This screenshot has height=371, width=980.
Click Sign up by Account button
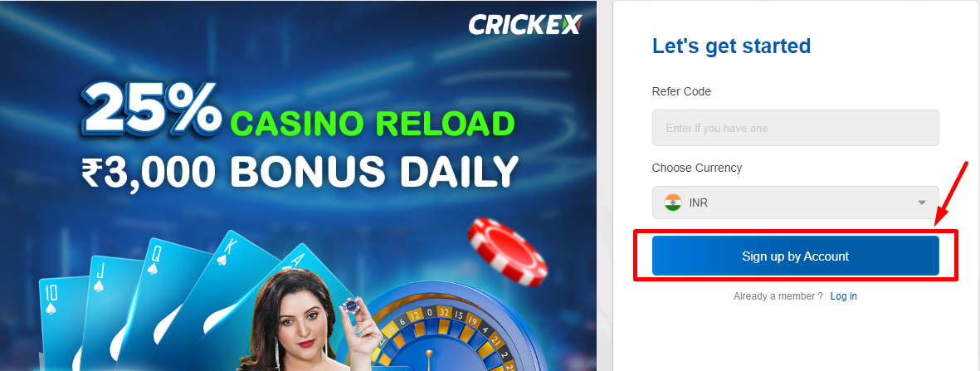(x=795, y=256)
